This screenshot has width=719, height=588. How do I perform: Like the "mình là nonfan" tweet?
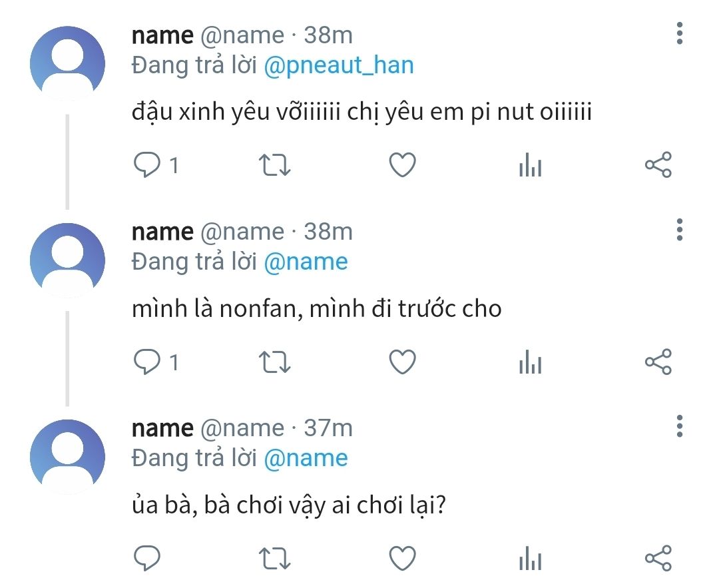coord(402,362)
